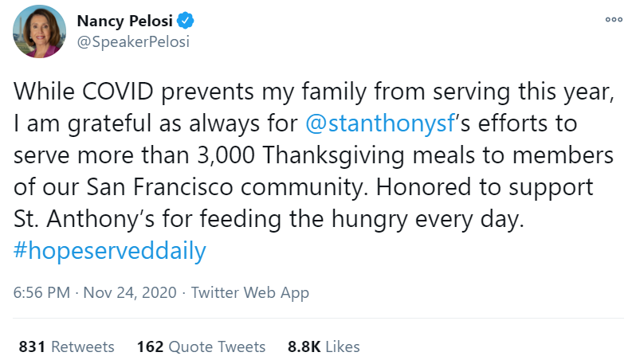Screen dimensions: 632x364
Task: Click the 6:56 PM timestamp
Action: [41, 292]
